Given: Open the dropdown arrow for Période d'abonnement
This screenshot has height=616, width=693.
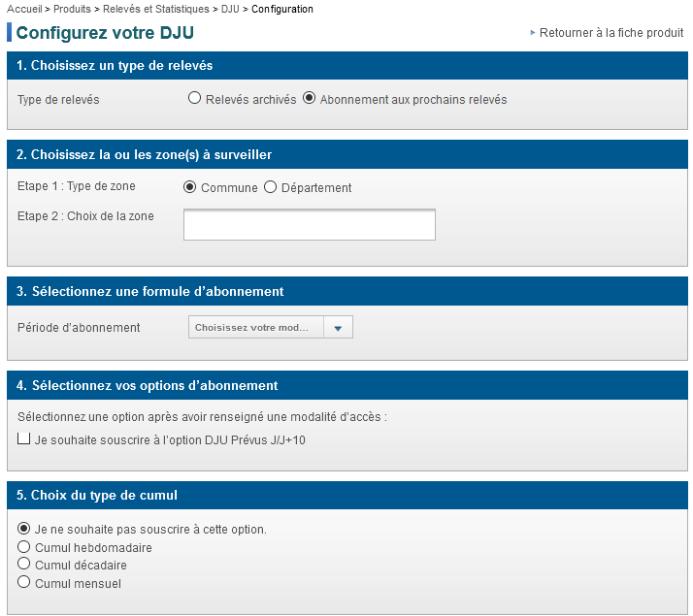Looking at the screenshot, I should (x=338, y=328).
